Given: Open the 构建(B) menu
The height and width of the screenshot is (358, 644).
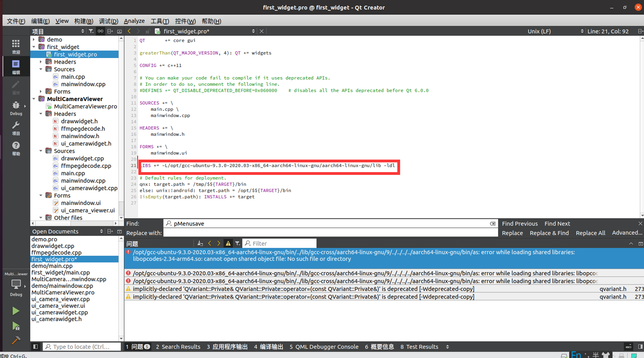Looking at the screenshot, I should pyautogui.click(x=84, y=21).
